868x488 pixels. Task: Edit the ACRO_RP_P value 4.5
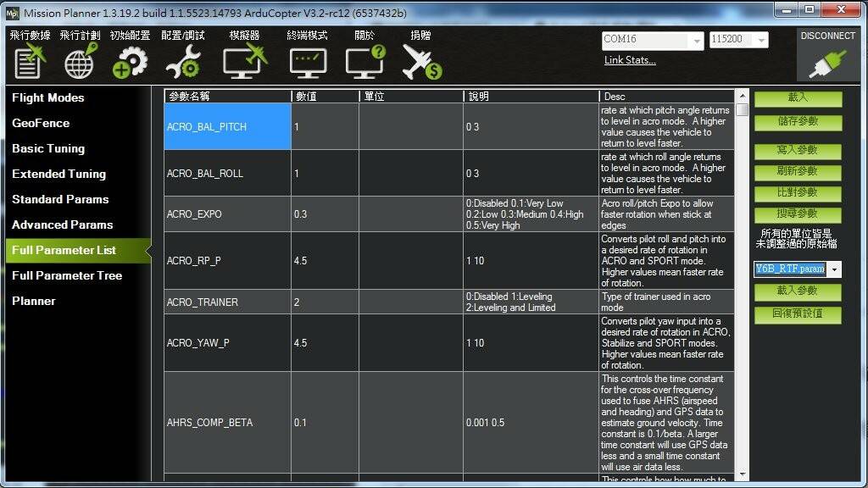[x=325, y=261]
